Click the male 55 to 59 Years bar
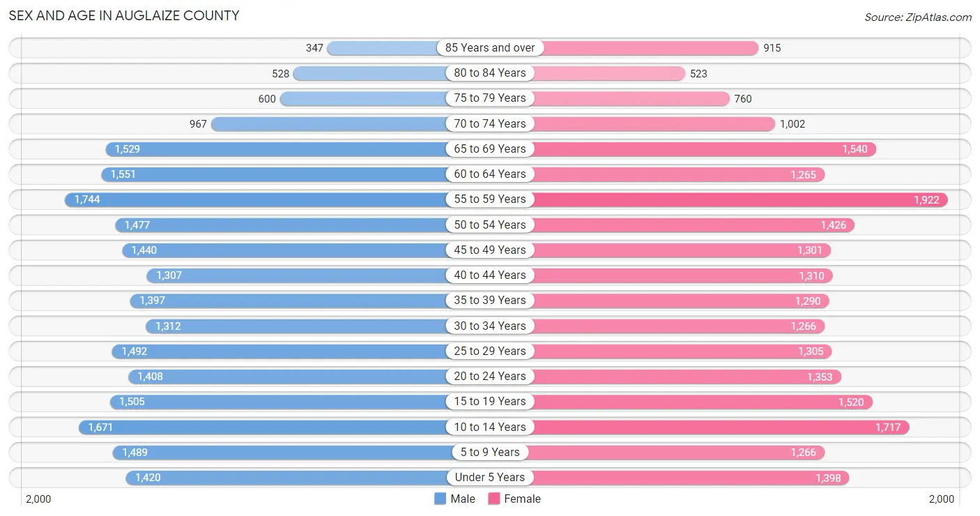Viewport: 980px width, 516px height. (x=257, y=199)
